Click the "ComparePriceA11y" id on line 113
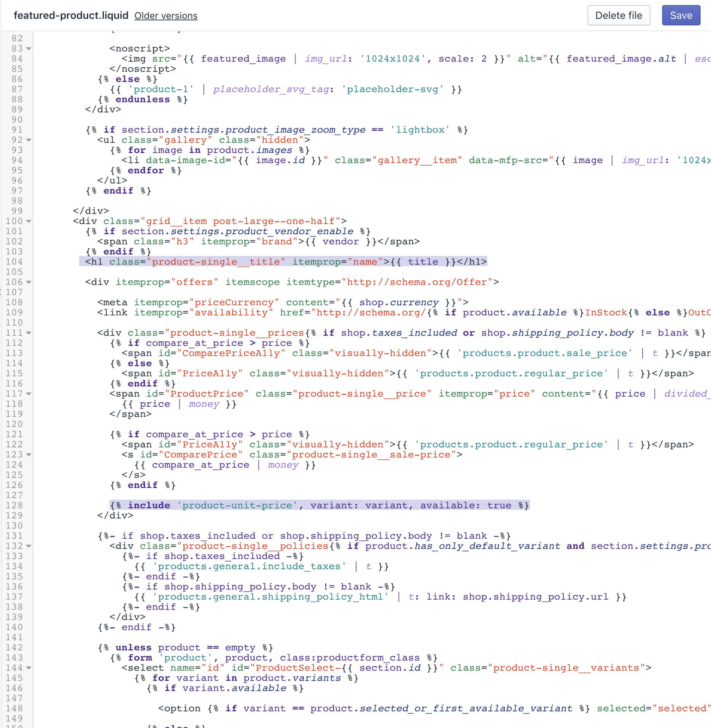 tap(231, 353)
